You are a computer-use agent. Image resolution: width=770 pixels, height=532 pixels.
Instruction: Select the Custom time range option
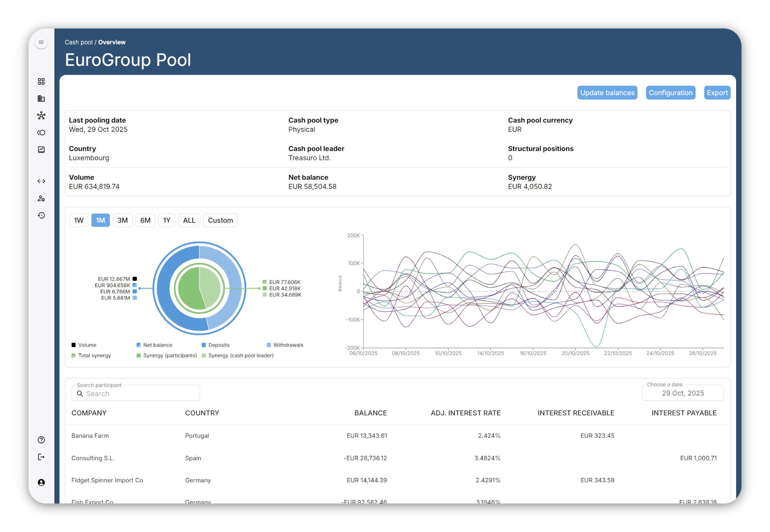pos(220,220)
